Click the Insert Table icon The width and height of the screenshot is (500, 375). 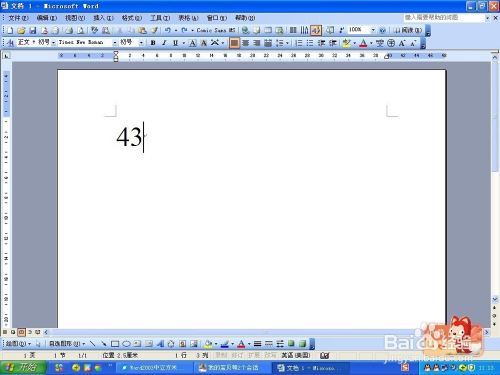(x=268, y=31)
